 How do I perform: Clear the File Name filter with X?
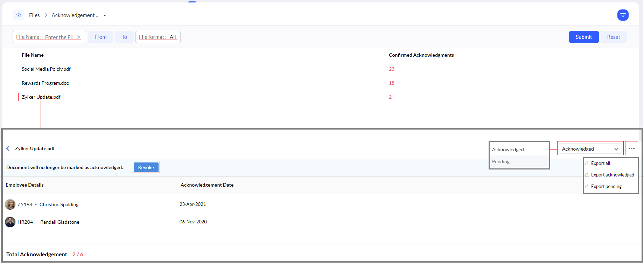coord(79,37)
